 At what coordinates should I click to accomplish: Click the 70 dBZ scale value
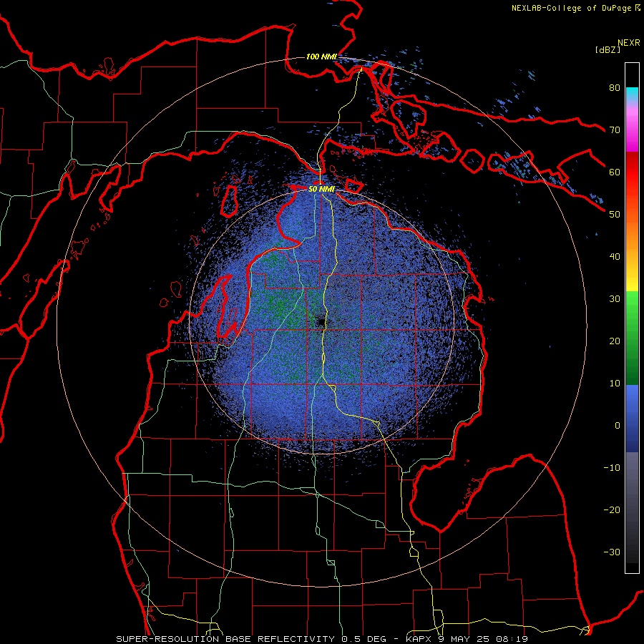pos(615,130)
